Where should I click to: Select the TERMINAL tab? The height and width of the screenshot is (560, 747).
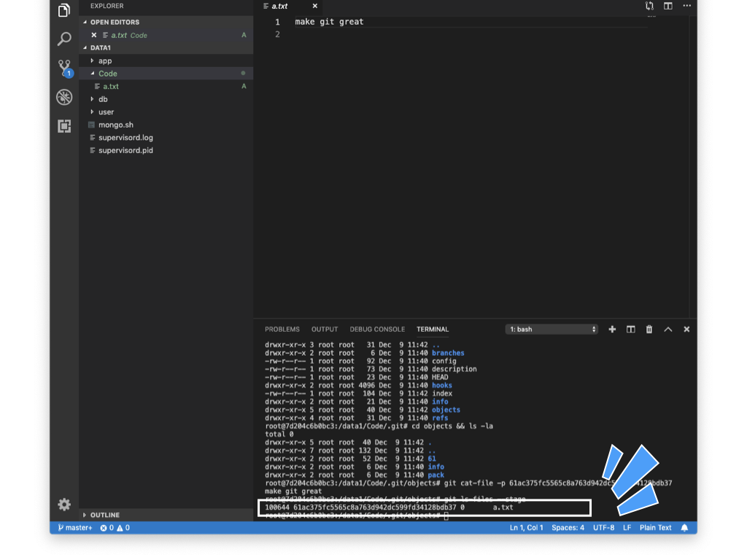(x=433, y=329)
